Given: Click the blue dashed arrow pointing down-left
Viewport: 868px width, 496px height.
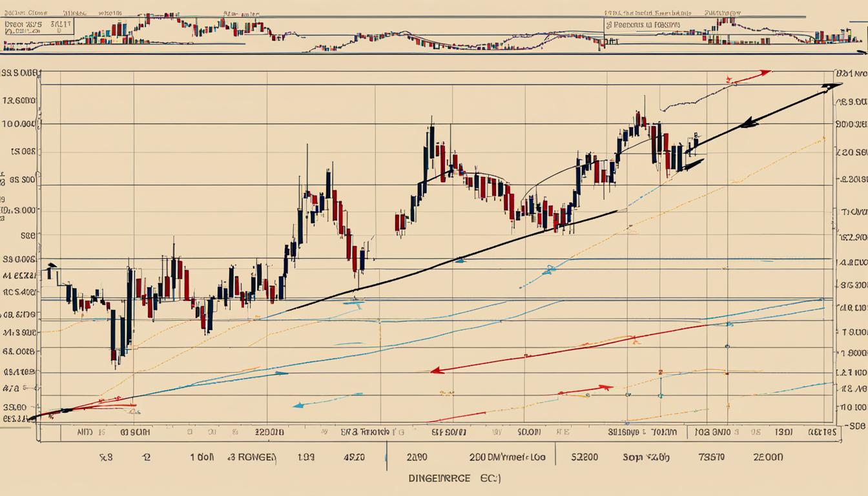Looking at the screenshot, I should pyautogui.click(x=297, y=405).
